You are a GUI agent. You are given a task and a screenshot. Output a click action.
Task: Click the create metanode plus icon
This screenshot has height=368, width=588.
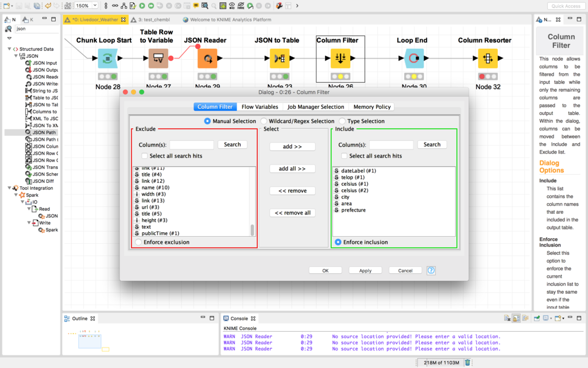pos(223,6)
